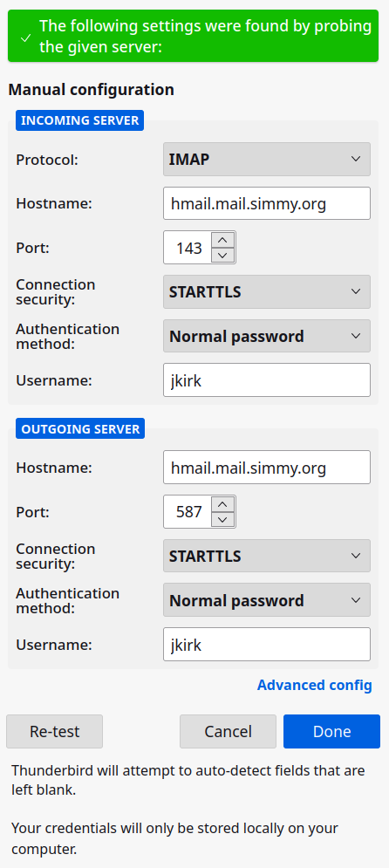Click the checkmark icon in green banner

(25, 38)
